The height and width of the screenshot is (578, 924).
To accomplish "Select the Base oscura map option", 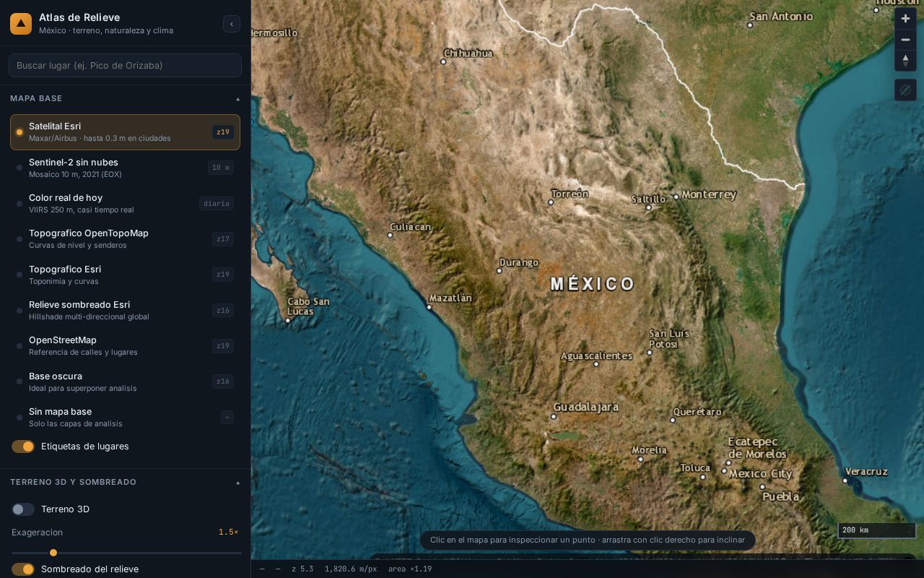I will tap(125, 381).
